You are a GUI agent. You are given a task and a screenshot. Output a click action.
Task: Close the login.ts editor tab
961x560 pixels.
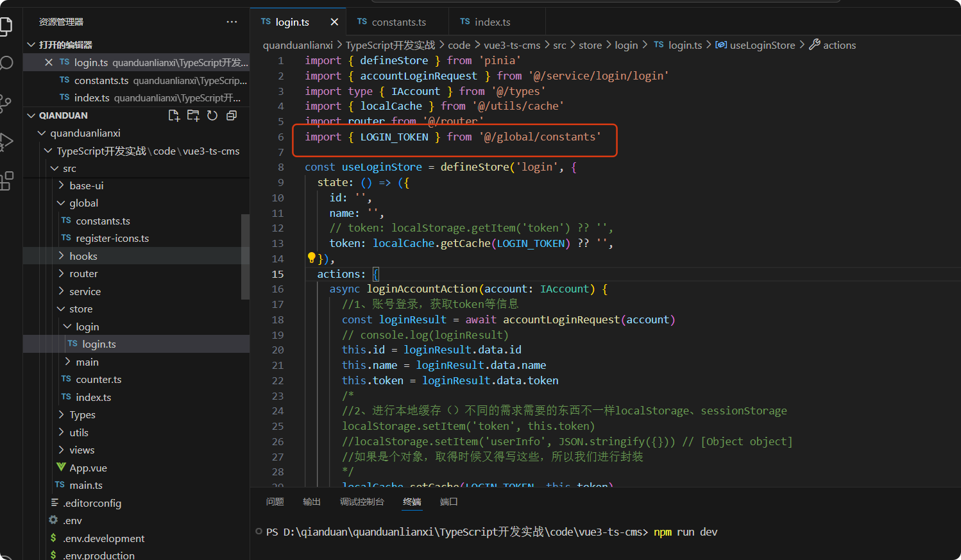click(334, 22)
